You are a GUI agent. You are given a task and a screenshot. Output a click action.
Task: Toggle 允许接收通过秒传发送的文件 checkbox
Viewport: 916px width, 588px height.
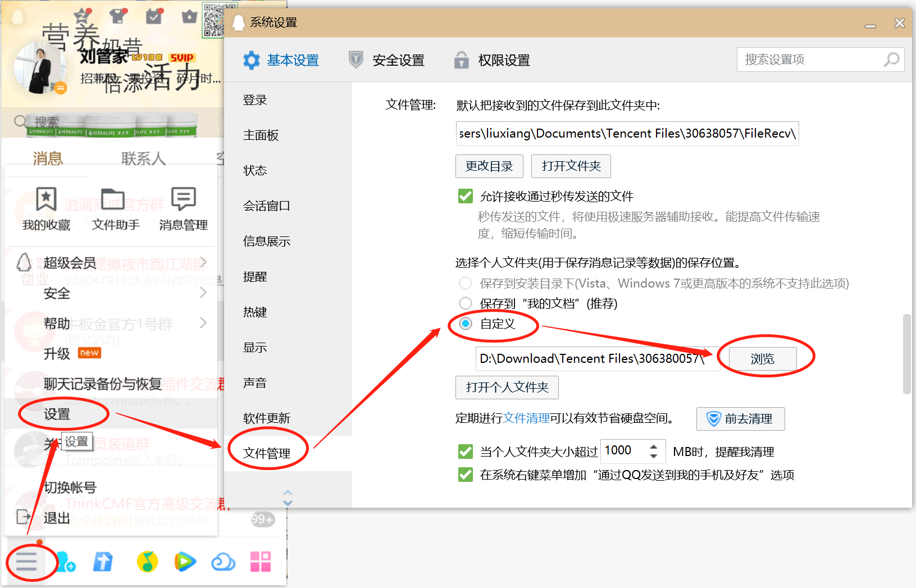tap(466, 196)
